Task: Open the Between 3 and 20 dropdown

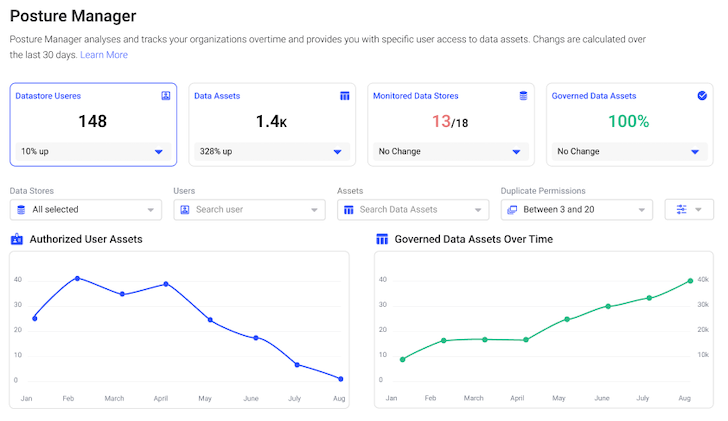Action: pos(576,209)
